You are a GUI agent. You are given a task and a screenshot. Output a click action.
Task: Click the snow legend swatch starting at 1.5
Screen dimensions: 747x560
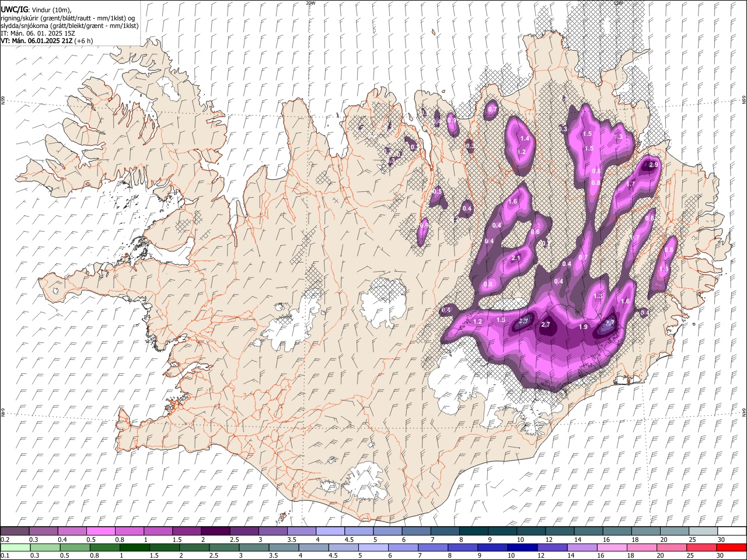[186, 531]
